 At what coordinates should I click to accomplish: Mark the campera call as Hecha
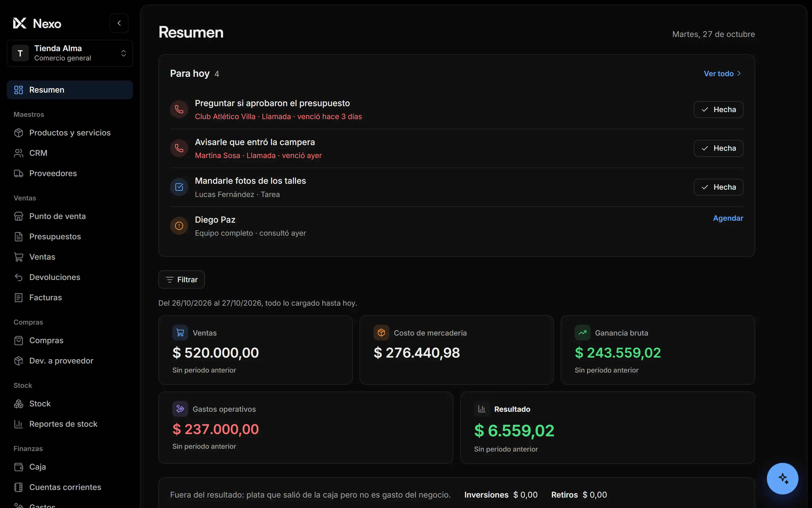[x=718, y=148]
